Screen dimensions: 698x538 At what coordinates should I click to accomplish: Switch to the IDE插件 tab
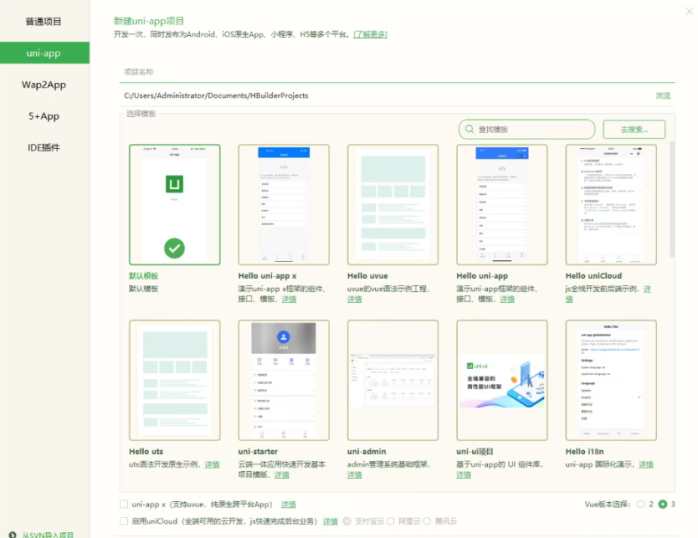tap(44, 148)
